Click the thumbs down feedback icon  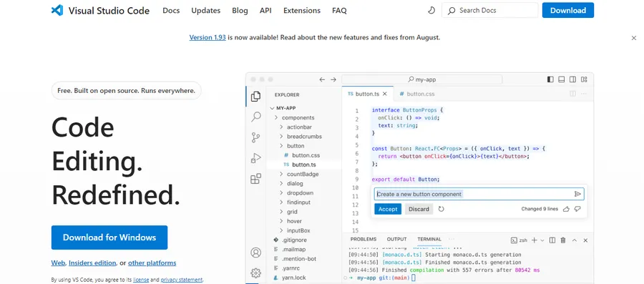click(x=577, y=210)
